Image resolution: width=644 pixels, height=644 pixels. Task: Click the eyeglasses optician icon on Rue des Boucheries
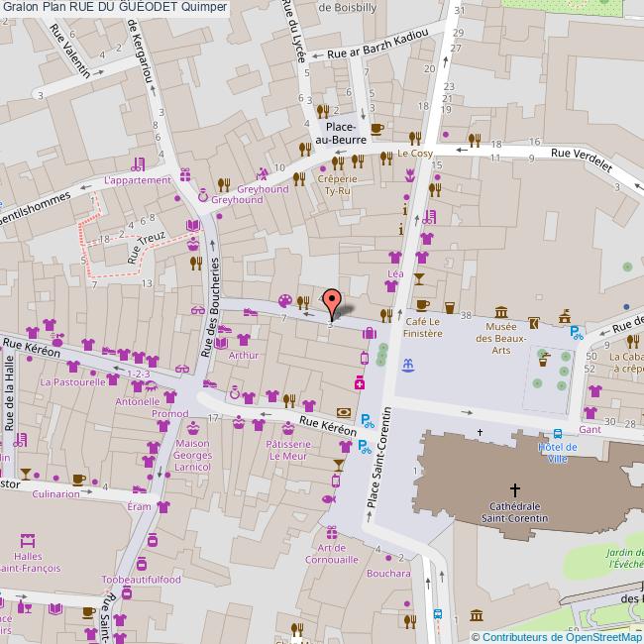(x=183, y=370)
